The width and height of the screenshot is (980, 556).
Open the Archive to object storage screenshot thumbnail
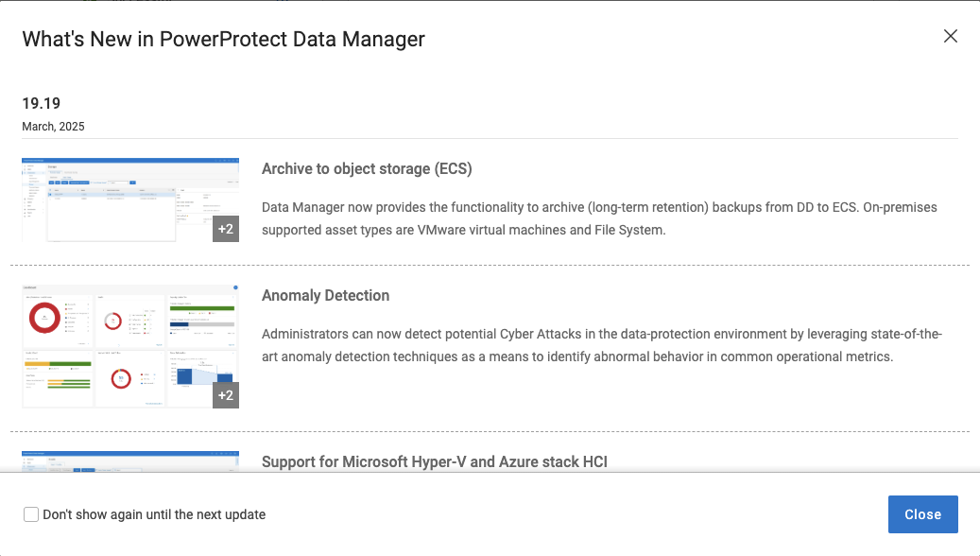pos(130,200)
